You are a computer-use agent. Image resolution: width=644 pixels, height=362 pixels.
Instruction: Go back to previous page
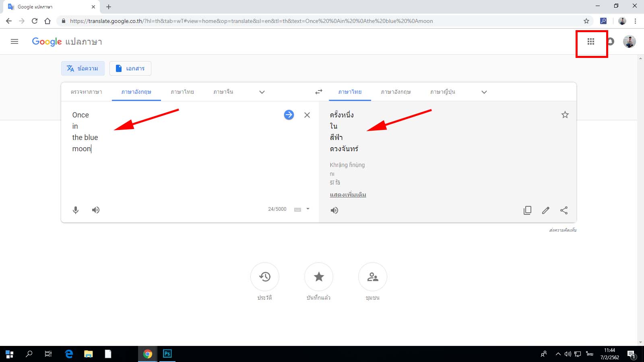coord(9,21)
